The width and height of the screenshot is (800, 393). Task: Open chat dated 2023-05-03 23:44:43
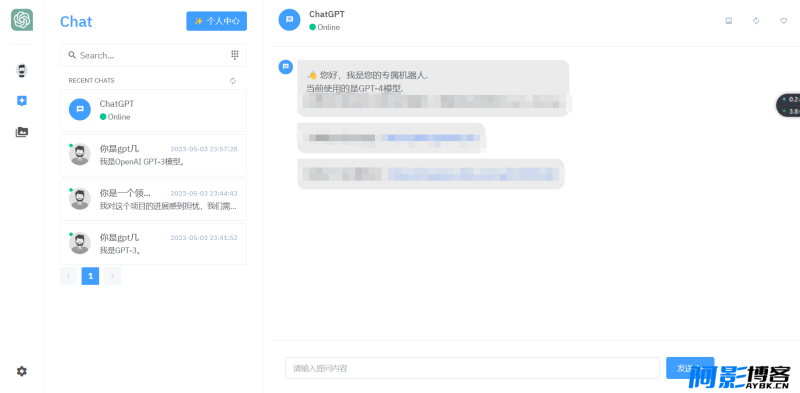pyautogui.click(x=153, y=200)
